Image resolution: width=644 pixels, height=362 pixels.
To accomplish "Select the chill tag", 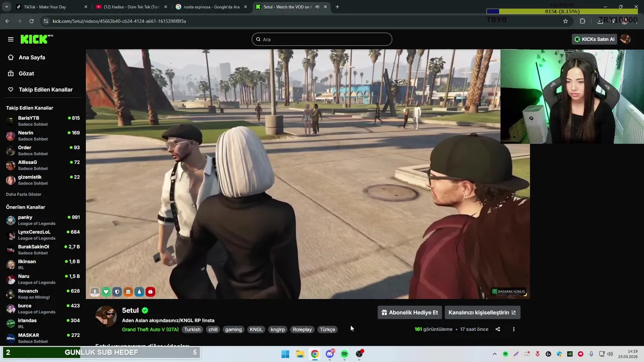I will (x=213, y=329).
